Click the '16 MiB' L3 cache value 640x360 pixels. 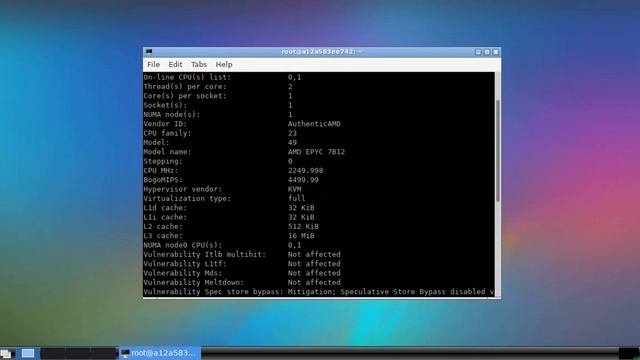[301, 236]
